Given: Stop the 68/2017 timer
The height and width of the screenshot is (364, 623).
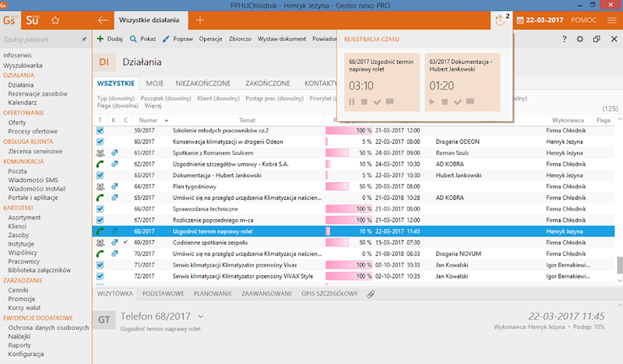Looking at the screenshot, I should pos(364,102).
